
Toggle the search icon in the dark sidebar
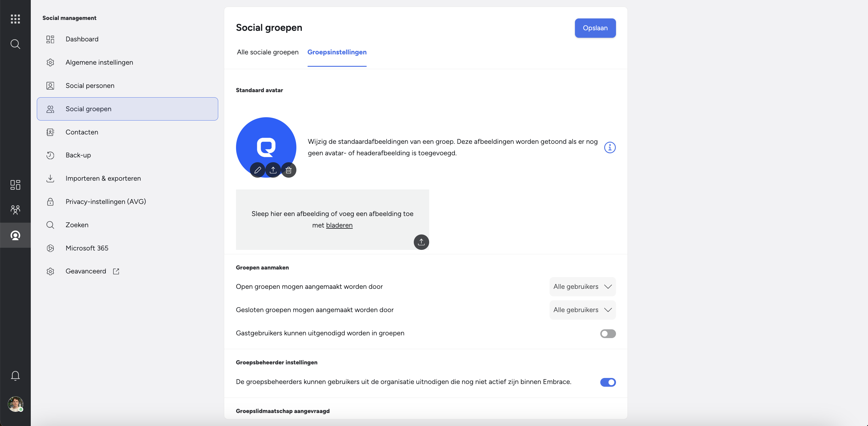(15, 44)
